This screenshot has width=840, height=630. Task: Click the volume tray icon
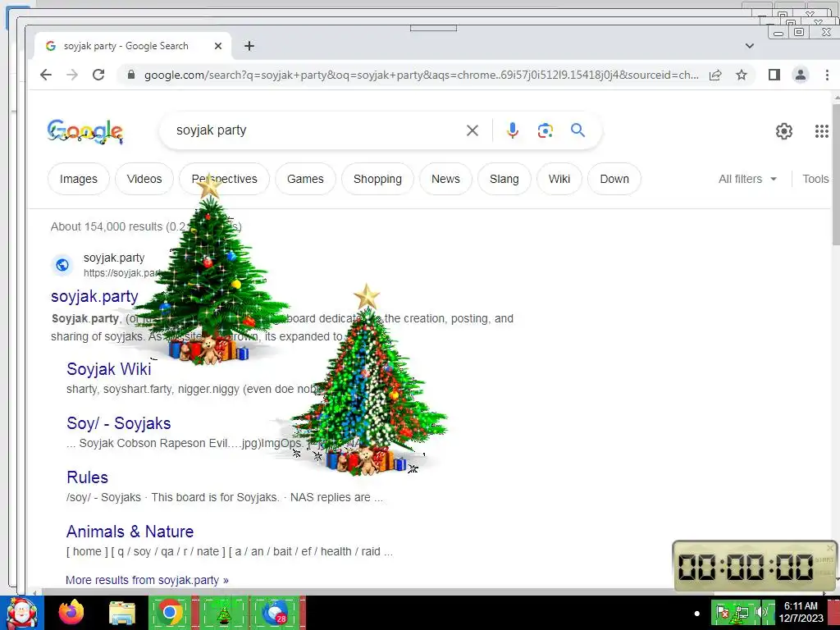click(x=761, y=612)
